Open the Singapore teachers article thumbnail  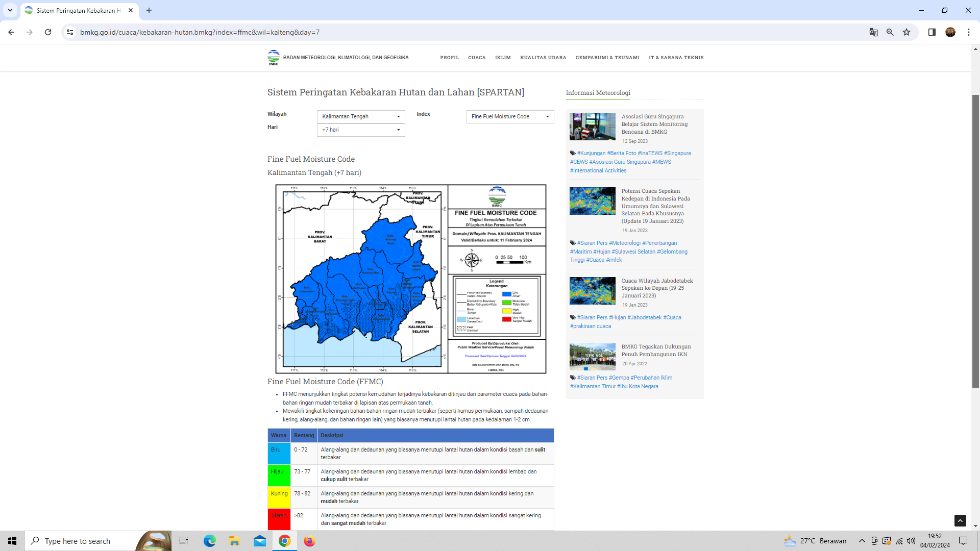coord(592,126)
